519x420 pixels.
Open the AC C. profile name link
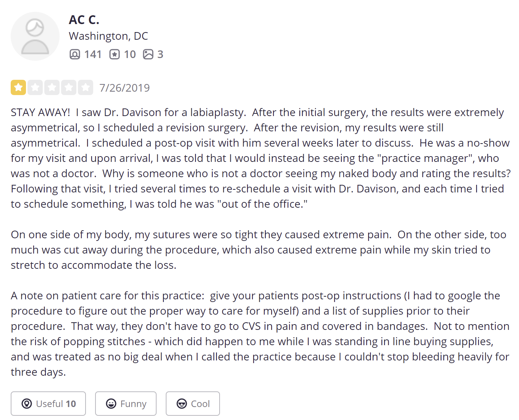pos(84,19)
